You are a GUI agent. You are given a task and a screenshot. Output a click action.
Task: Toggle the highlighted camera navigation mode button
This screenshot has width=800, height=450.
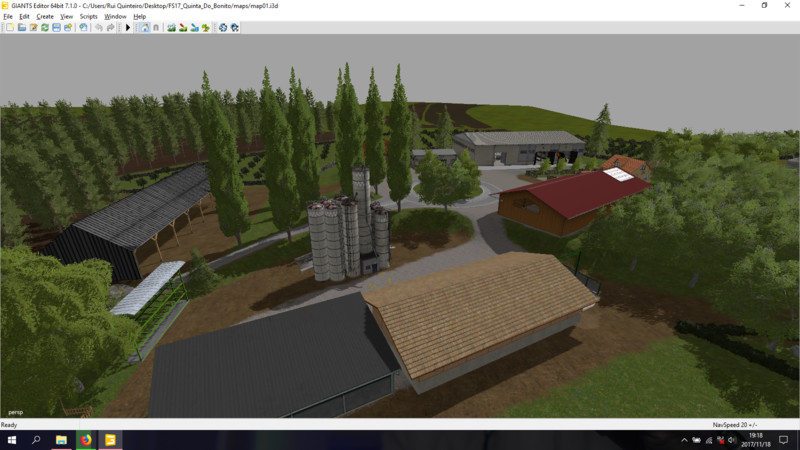click(144, 27)
